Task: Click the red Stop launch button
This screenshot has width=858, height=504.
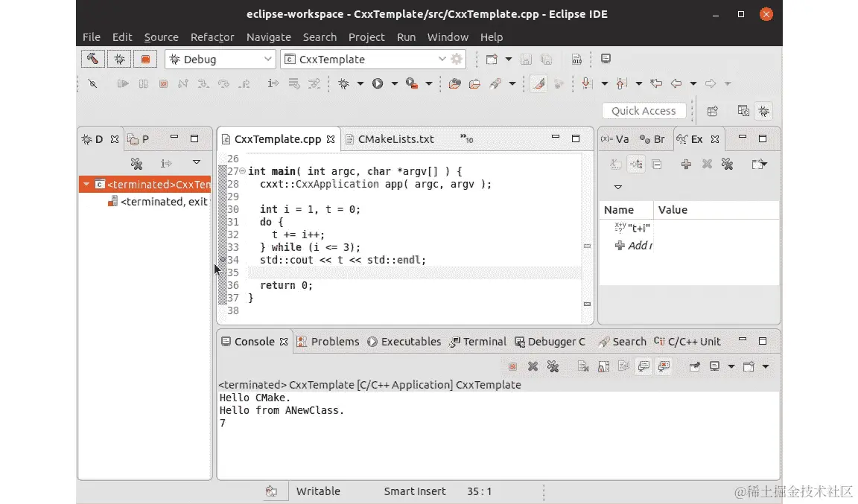Action: 145,59
